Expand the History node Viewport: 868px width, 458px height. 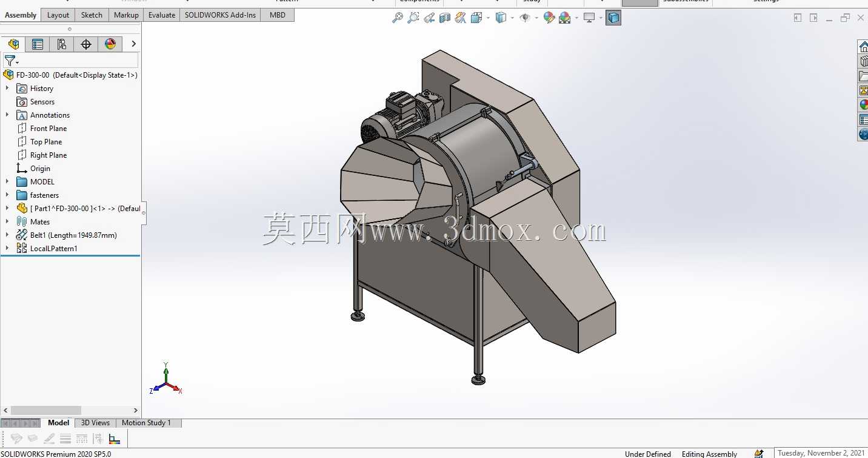7,89
